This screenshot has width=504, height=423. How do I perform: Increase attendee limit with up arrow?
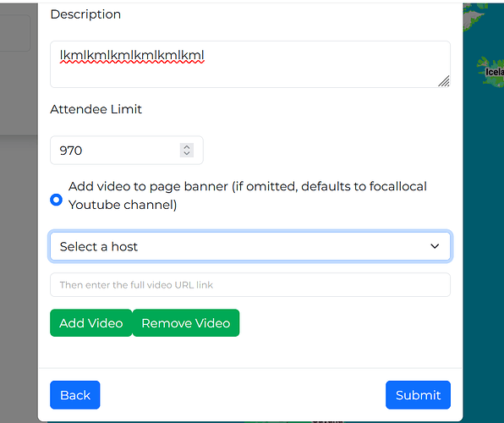pos(187,146)
